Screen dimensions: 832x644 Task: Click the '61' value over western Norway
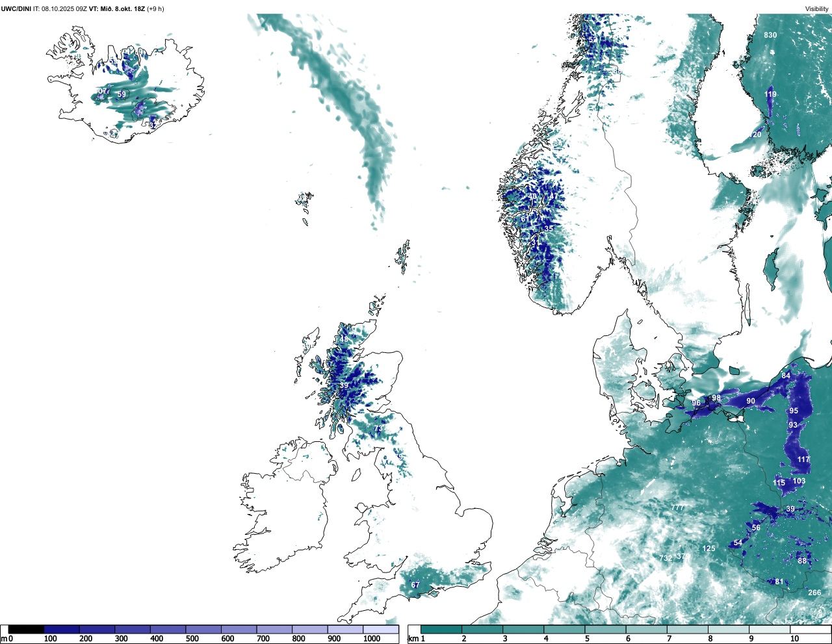click(525, 219)
